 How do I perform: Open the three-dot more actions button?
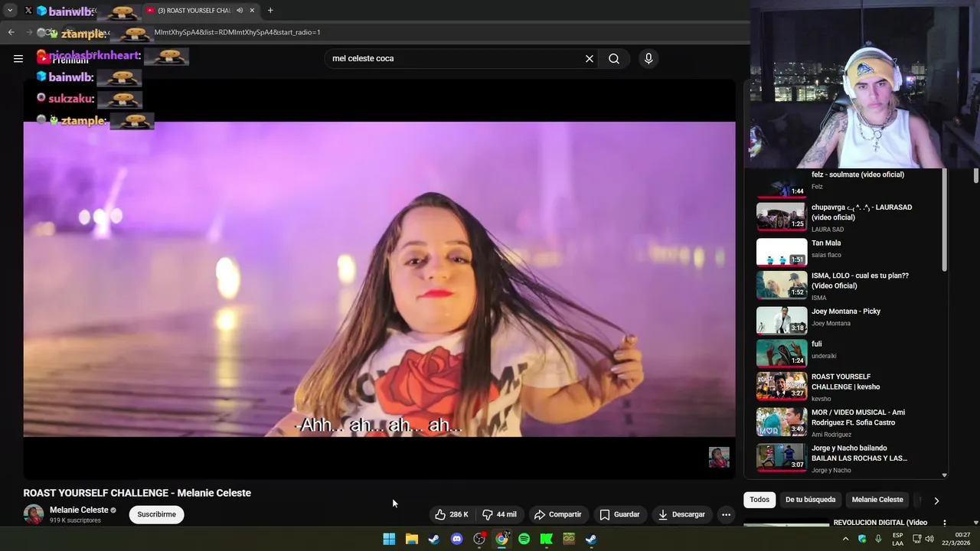726,514
